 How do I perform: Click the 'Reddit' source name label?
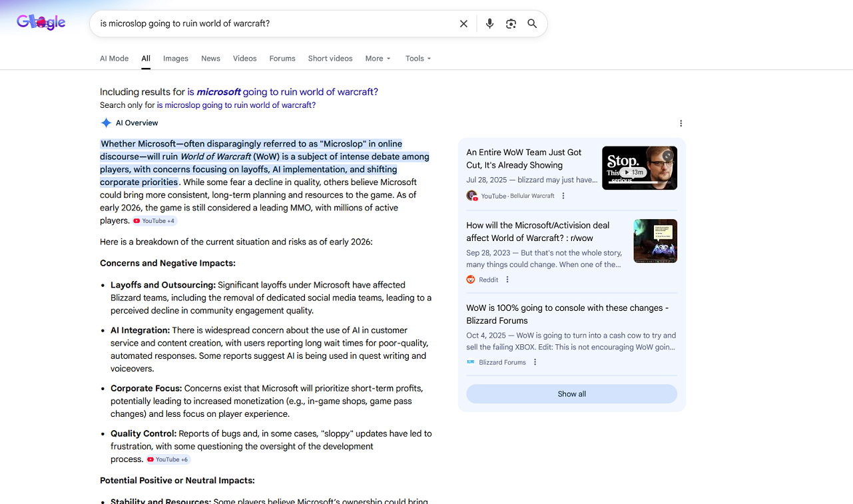(x=489, y=280)
